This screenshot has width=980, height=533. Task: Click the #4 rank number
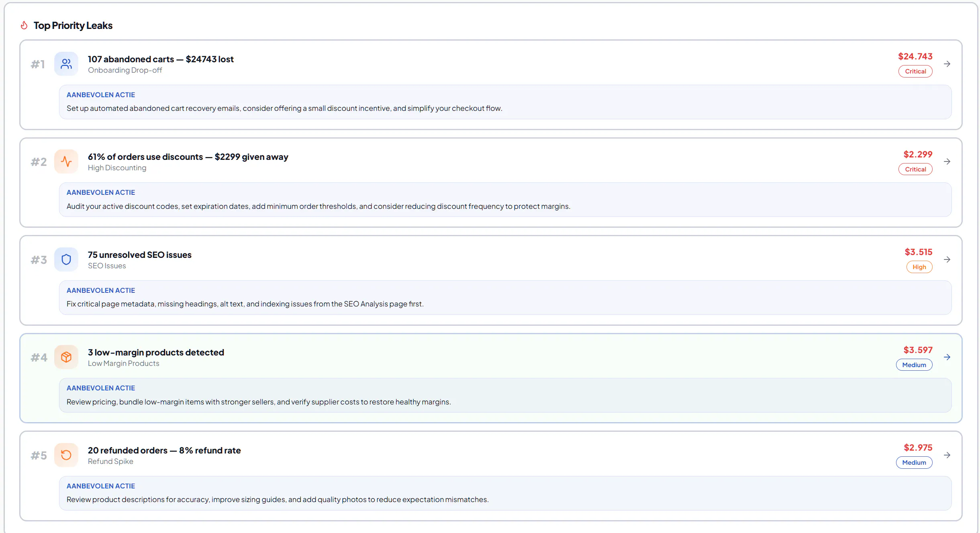coord(39,357)
